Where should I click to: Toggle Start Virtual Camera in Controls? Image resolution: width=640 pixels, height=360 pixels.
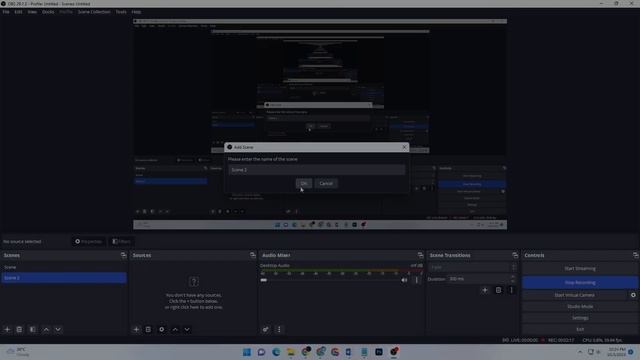(575, 295)
